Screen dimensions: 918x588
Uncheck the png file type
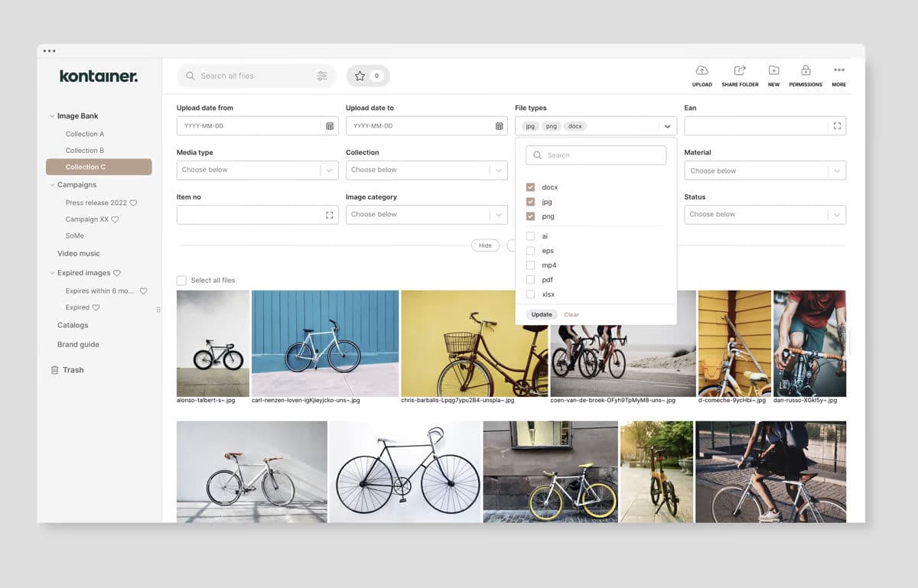(530, 216)
